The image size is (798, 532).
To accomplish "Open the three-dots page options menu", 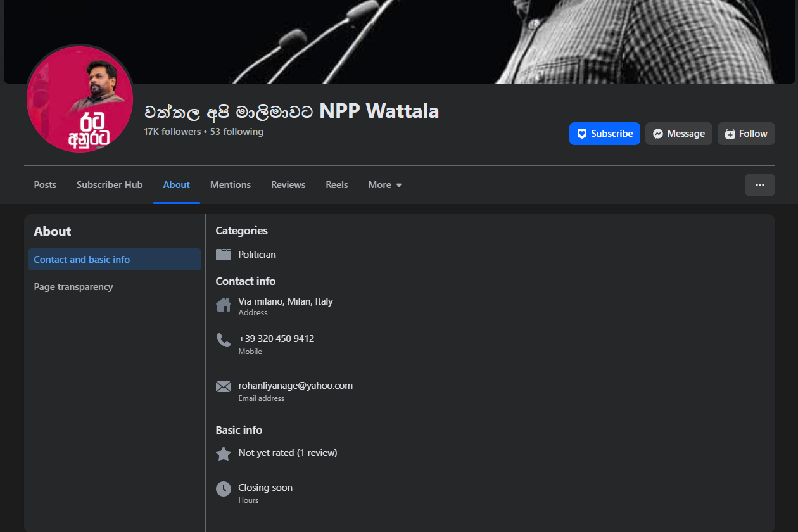I will pyautogui.click(x=760, y=185).
